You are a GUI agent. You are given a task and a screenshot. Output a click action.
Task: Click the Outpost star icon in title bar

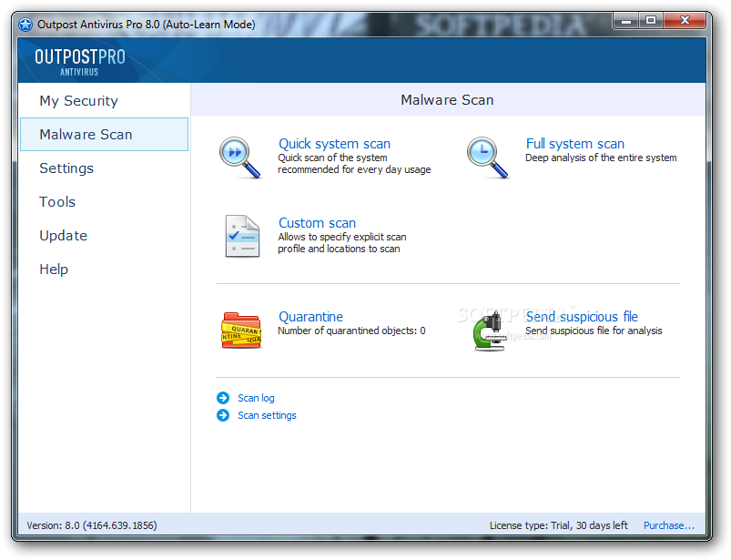(25, 25)
